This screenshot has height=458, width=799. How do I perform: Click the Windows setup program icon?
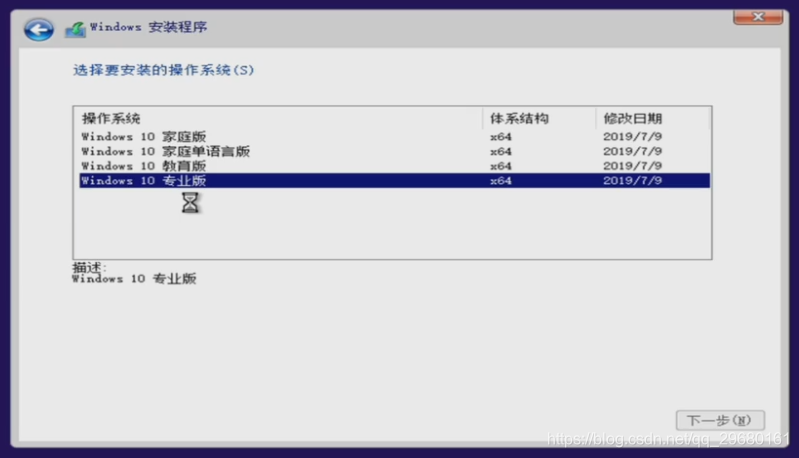pos(75,29)
